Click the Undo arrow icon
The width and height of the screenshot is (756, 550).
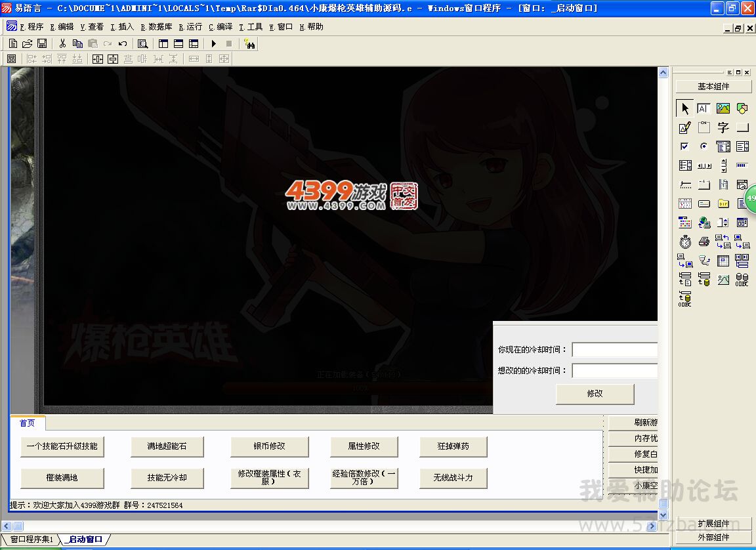click(x=123, y=44)
